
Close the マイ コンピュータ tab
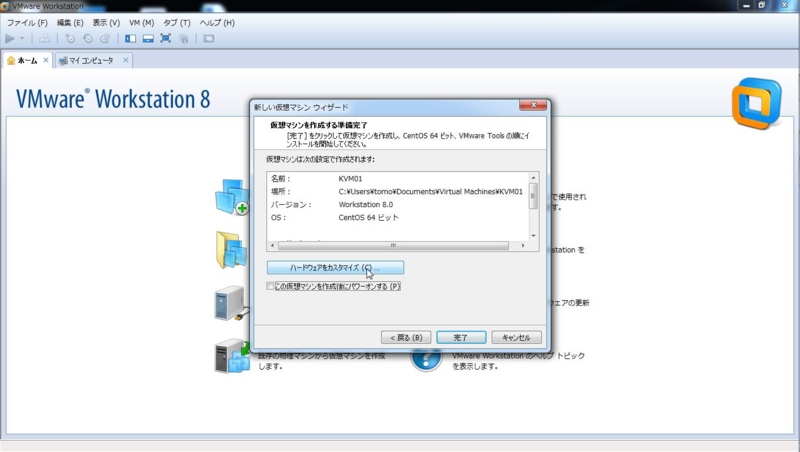126,60
